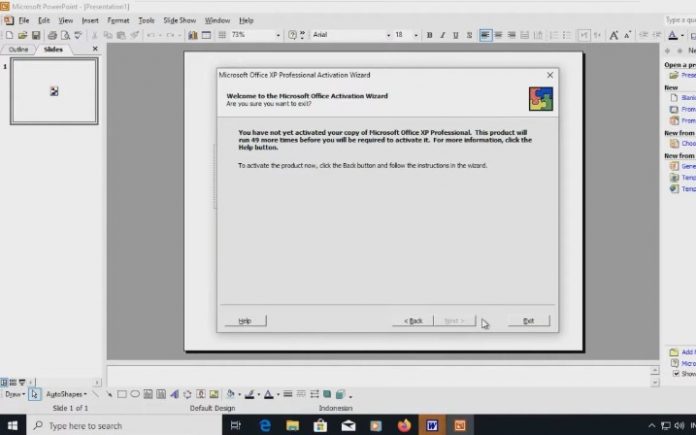Open the AutoShapes dropdown

point(66,394)
